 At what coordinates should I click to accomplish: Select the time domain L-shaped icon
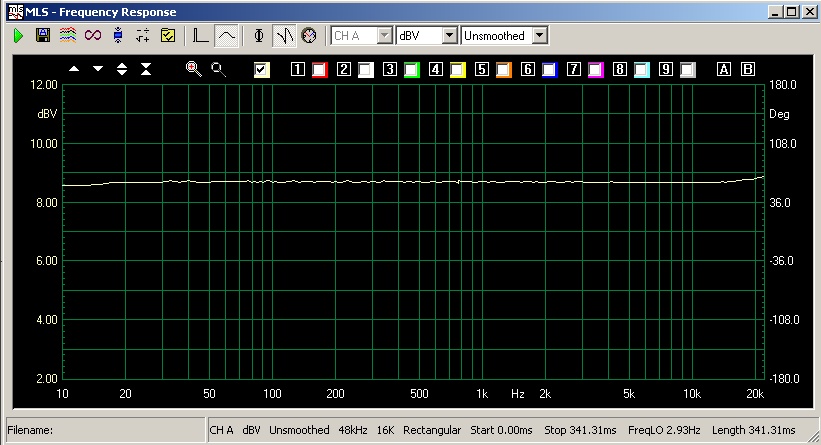coord(201,36)
